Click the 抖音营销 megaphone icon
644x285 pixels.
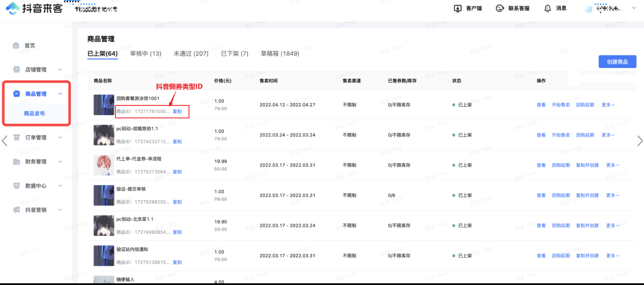[x=16, y=210]
